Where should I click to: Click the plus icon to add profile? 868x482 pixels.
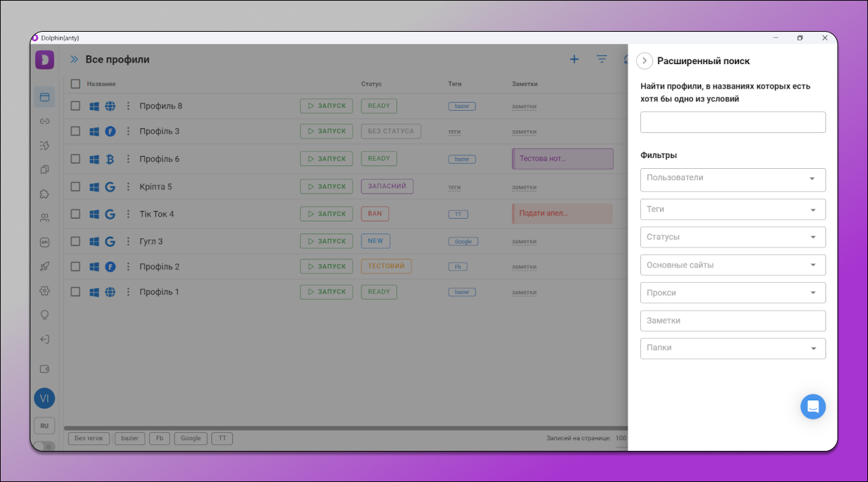(574, 59)
